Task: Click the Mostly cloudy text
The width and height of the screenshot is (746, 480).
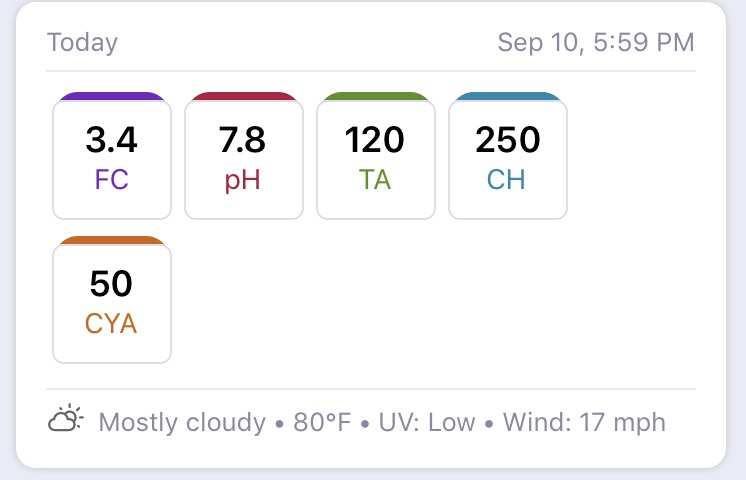Action: [x=182, y=422]
